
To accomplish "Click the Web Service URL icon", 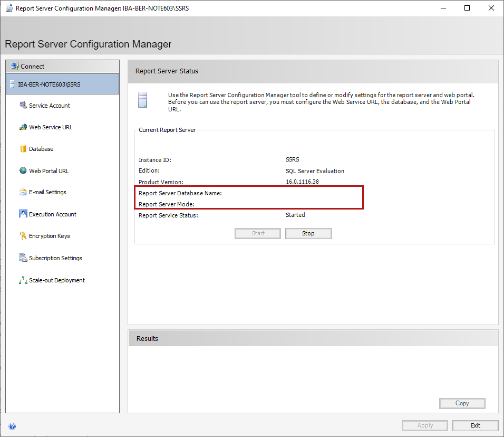I will coord(23,127).
